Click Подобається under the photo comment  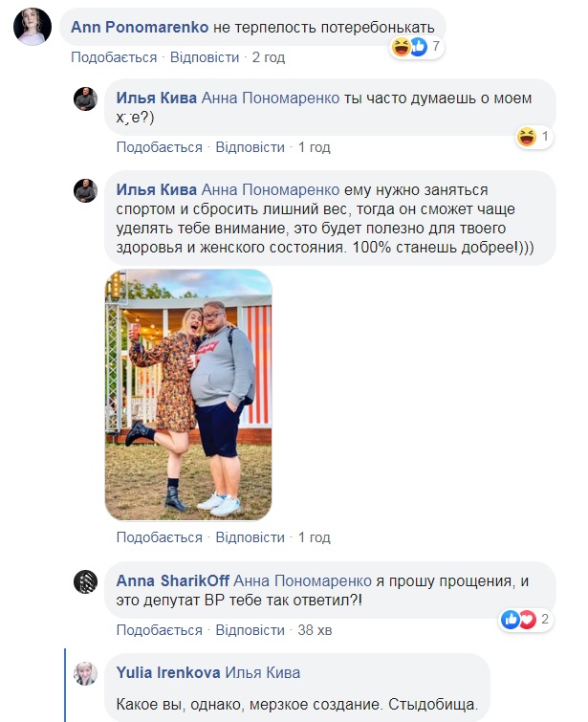[160, 536]
